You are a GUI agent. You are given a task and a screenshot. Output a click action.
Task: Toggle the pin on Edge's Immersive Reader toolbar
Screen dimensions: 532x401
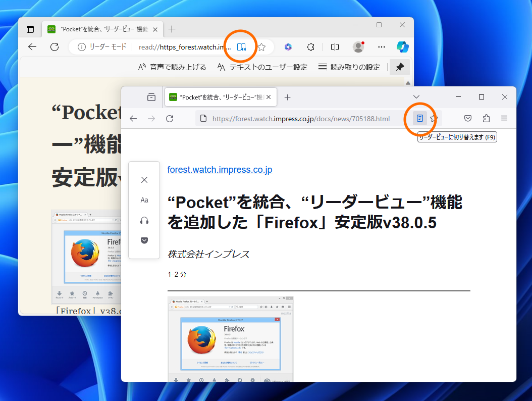point(399,67)
